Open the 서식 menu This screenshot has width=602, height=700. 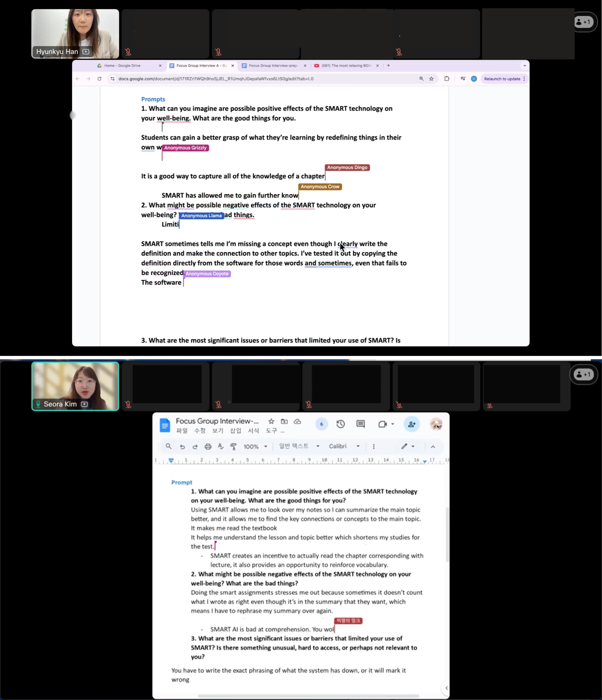click(253, 431)
